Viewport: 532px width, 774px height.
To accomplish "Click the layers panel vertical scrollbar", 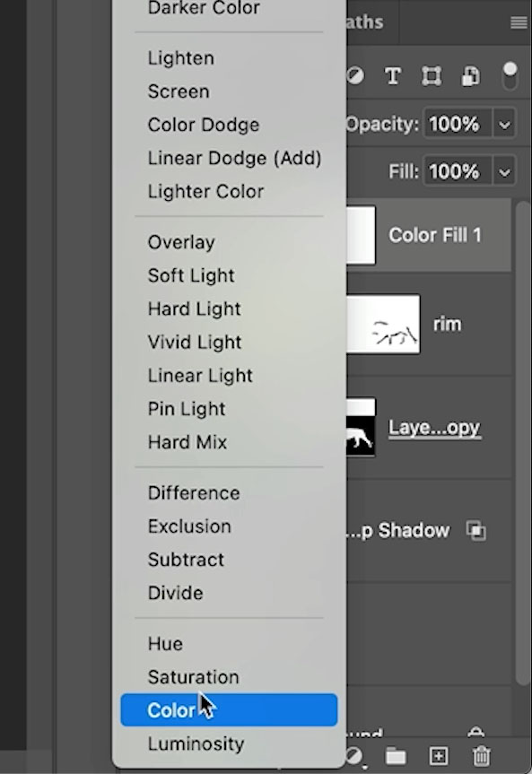I will [x=523, y=444].
